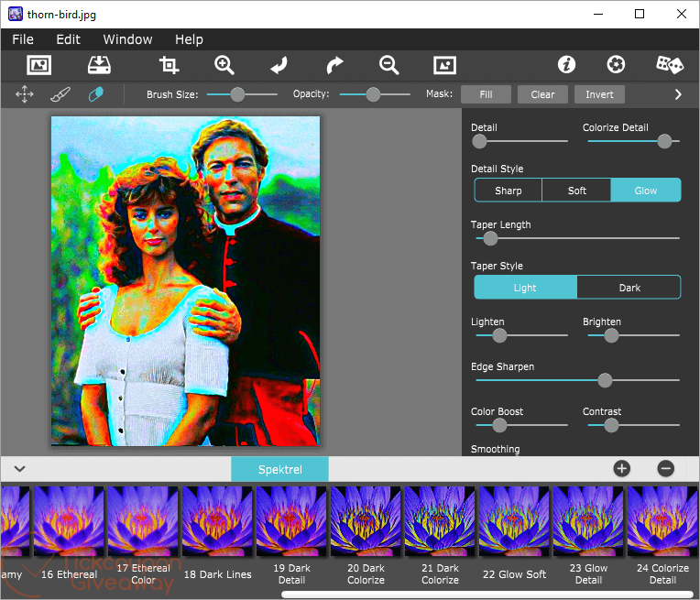Click the zoom in magnifier
The width and height of the screenshot is (700, 600).
point(224,65)
